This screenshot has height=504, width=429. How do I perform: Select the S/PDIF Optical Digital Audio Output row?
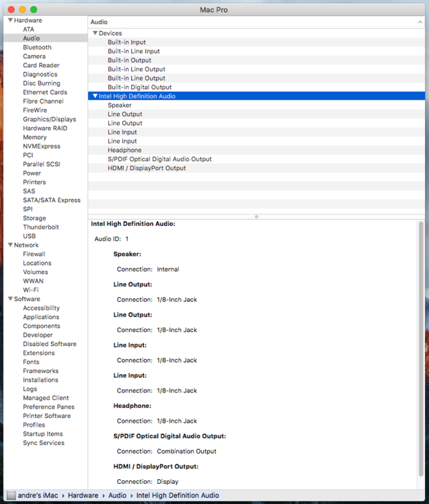click(x=159, y=159)
